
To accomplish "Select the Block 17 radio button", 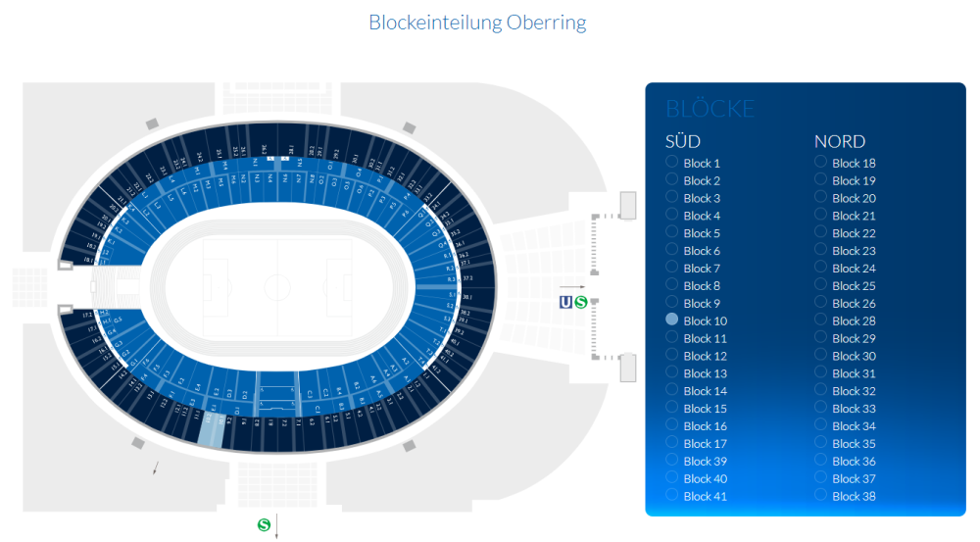I will tap(671, 442).
